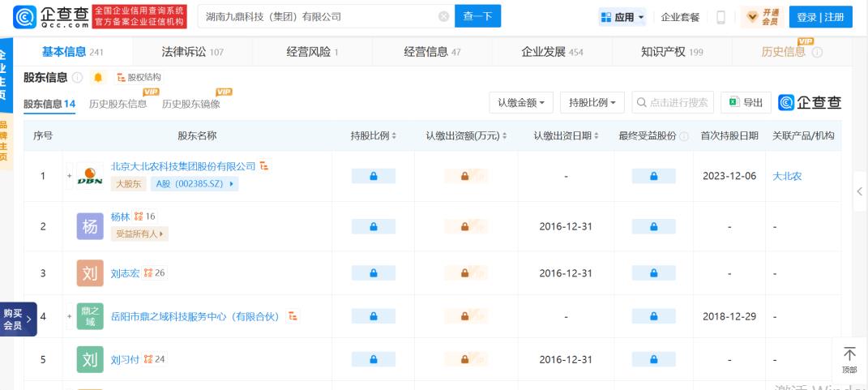Screen dimensions: 868x390
Task: Click 杨林 related companies icon 16
Action: click(146, 216)
